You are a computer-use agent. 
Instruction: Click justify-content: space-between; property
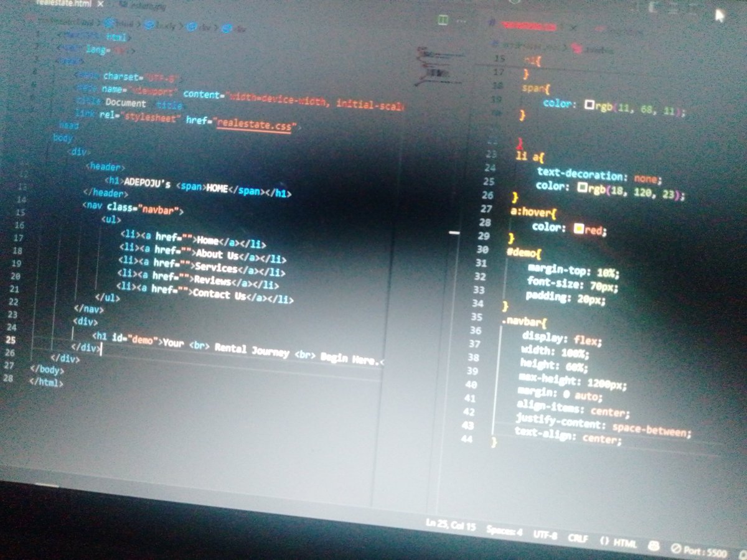click(x=603, y=426)
